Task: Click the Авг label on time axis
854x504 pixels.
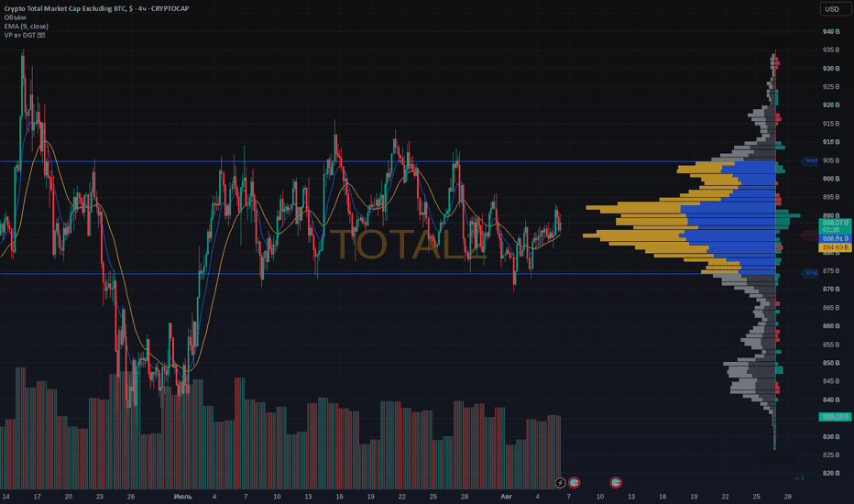Action: [x=506, y=497]
